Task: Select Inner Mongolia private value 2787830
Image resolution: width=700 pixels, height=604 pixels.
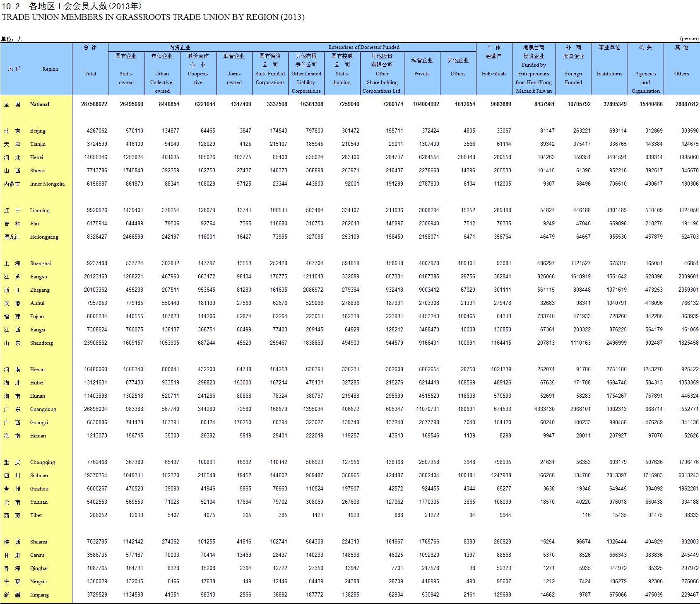Action: tap(429, 184)
